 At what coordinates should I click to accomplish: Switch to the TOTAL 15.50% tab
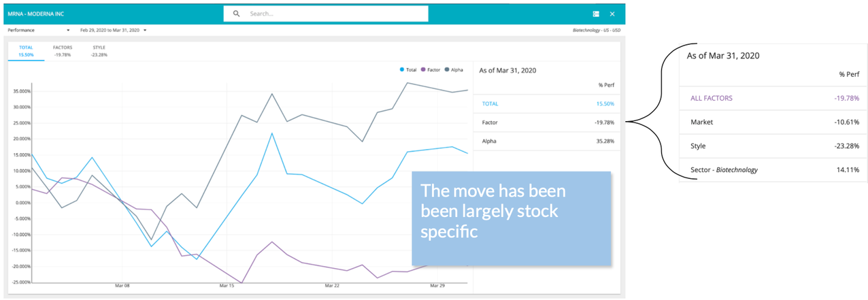point(26,51)
